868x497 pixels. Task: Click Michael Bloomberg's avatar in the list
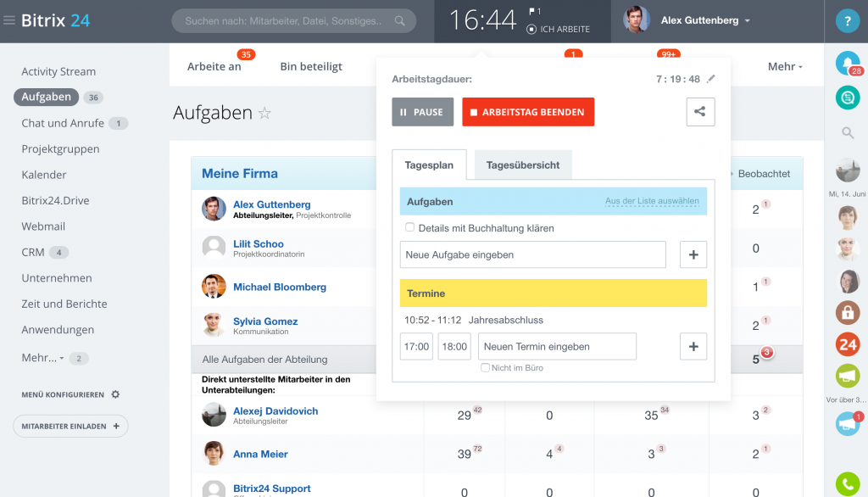214,287
